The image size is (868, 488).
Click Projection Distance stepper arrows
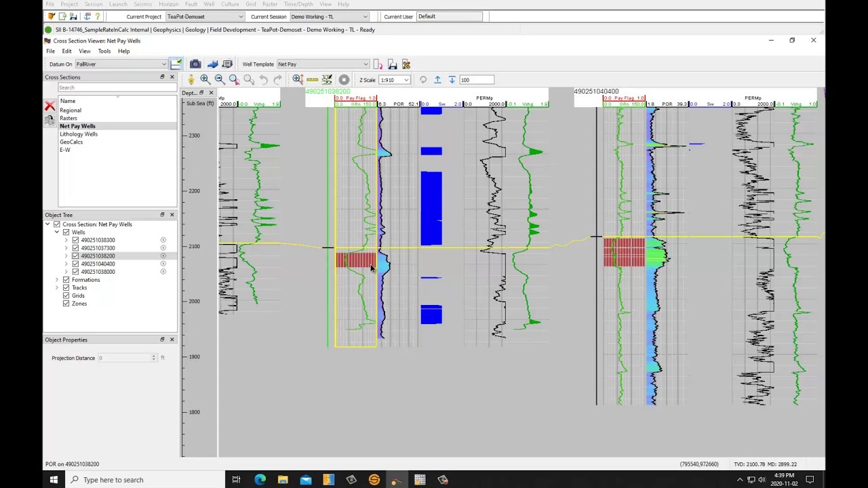click(153, 358)
